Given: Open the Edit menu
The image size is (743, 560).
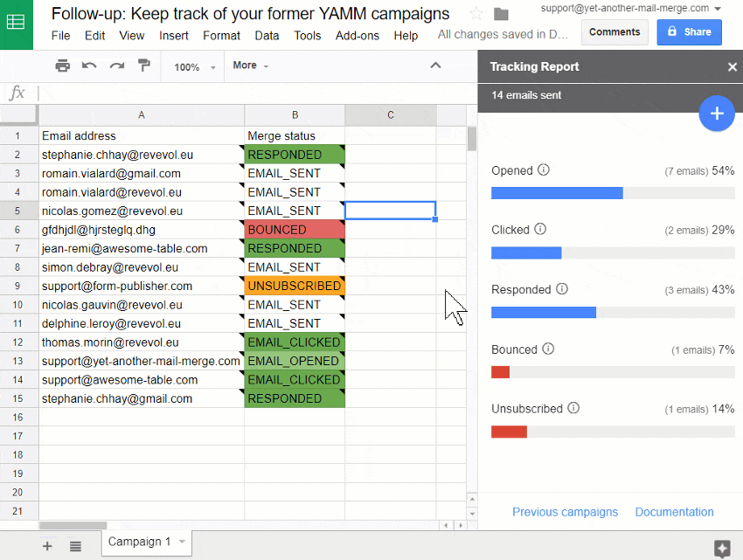Looking at the screenshot, I should 94,36.
